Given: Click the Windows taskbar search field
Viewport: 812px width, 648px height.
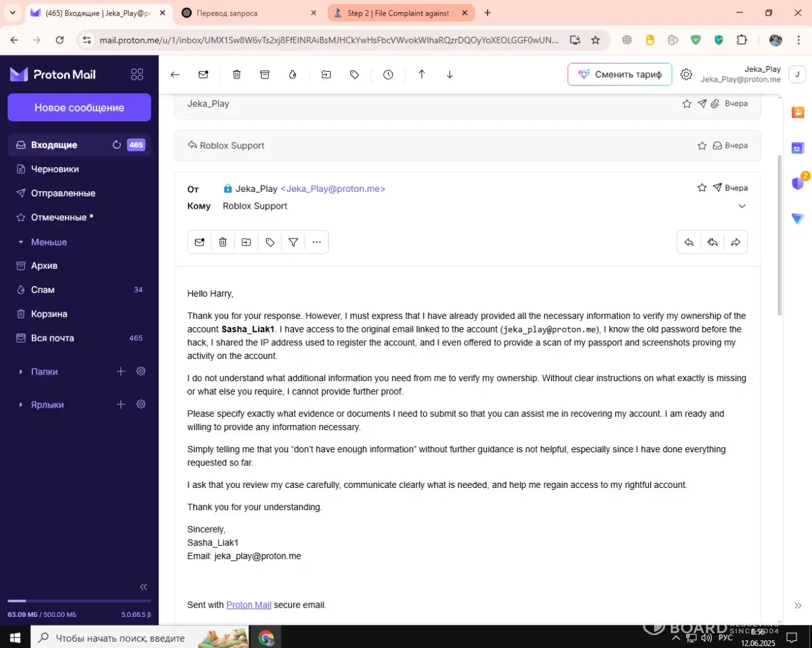Looking at the screenshot, I should [120, 638].
